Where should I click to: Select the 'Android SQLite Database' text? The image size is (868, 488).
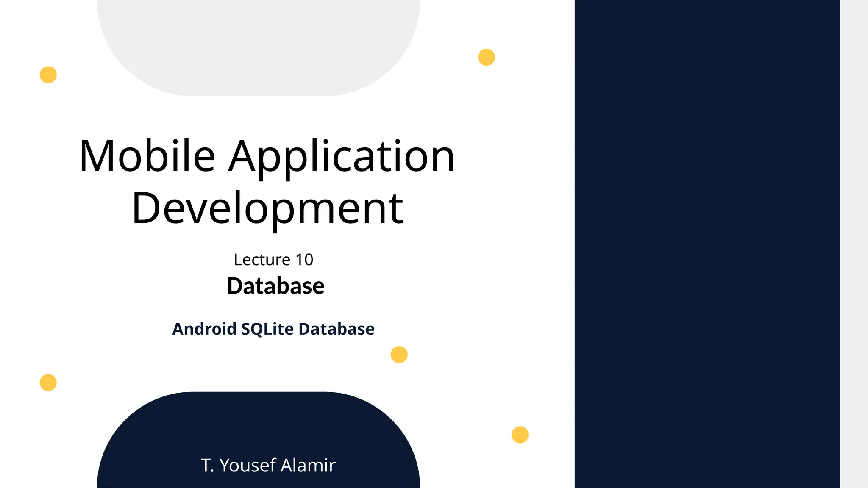[x=273, y=329]
